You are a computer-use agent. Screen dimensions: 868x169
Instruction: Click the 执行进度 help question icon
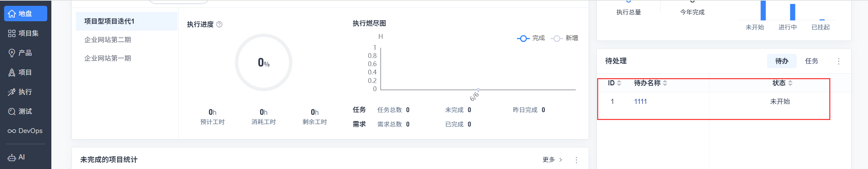point(219,24)
